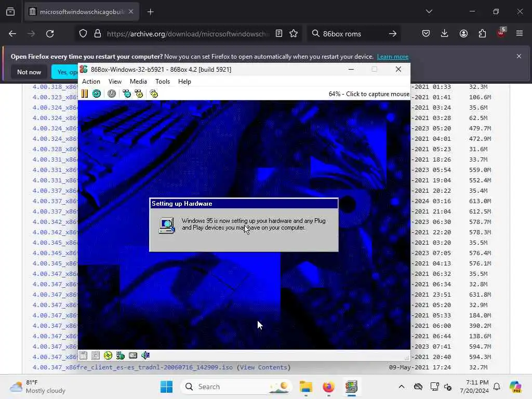The image size is (532, 399).
Task: Download 4.00.347_x86fre_client_es-es_tradnl iso link
Action: coord(132,367)
